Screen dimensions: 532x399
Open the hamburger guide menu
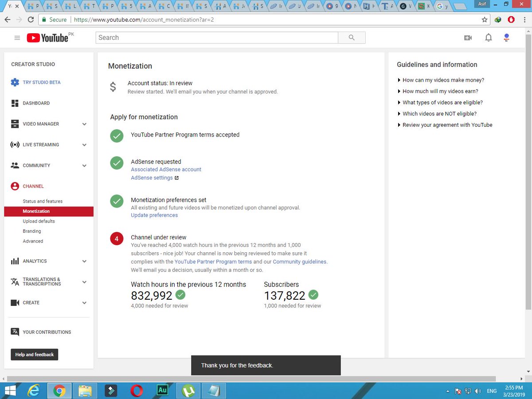[x=17, y=38]
